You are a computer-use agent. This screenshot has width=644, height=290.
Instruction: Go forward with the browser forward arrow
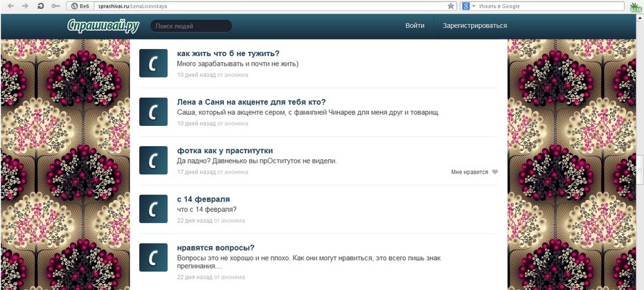click(26, 6)
